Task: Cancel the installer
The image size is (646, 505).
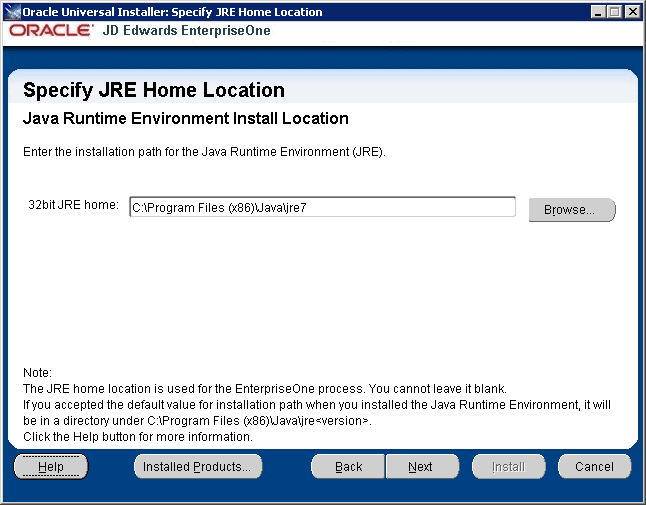Action: (x=594, y=466)
